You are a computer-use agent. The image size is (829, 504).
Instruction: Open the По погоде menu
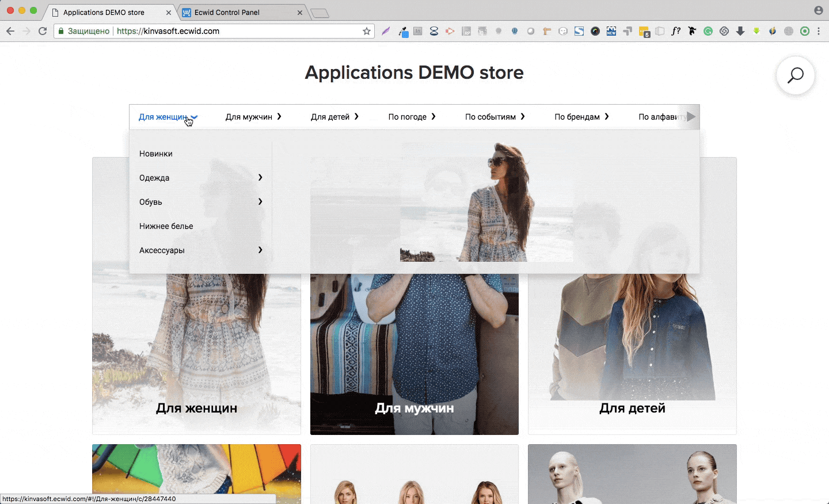[x=411, y=117]
